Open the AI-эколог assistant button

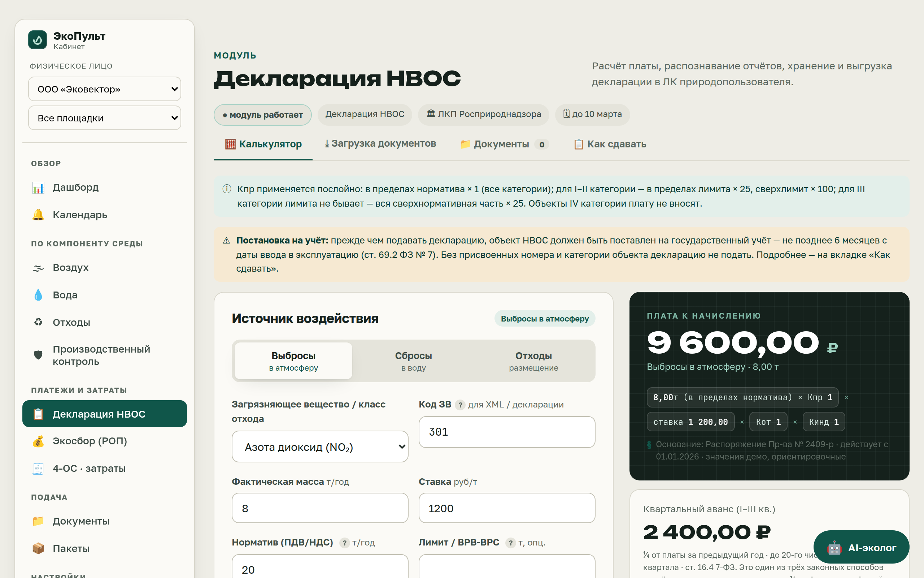pos(862,548)
